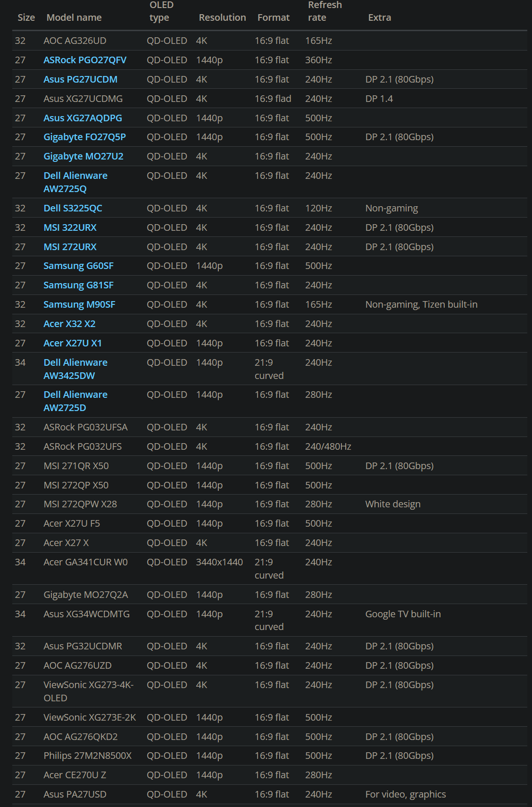Open Dell Alienware AW3425DW link

click(x=75, y=369)
